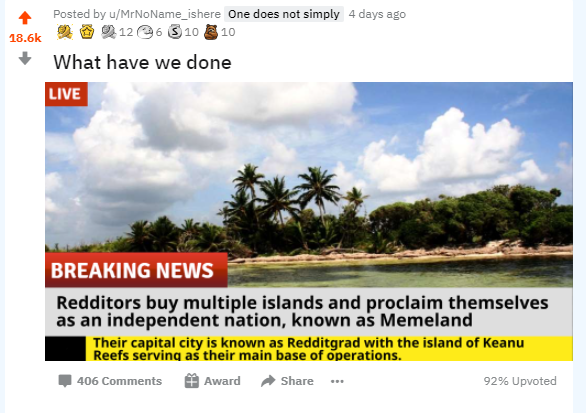Open the three-dot more options menu
The width and height of the screenshot is (586, 413).
coord(337,381)
